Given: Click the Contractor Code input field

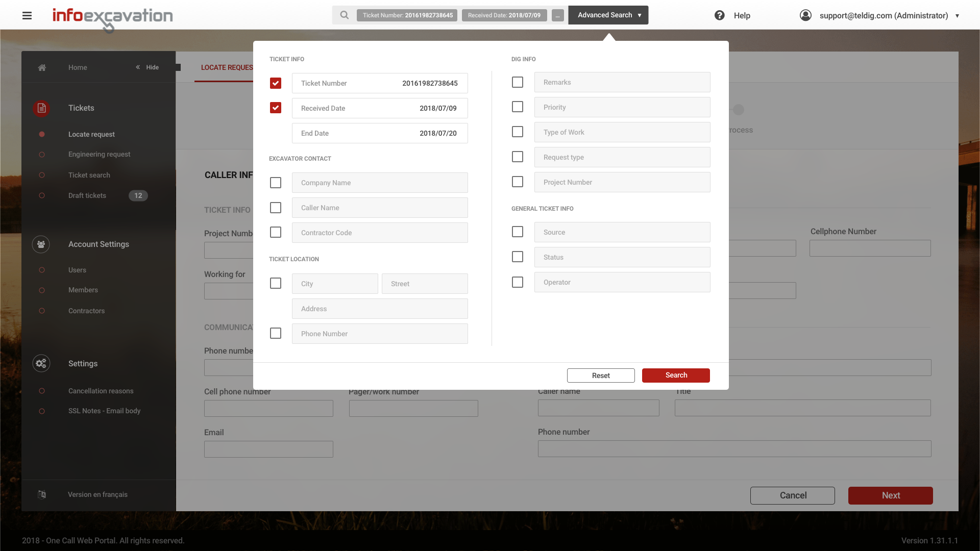Looking at the screenshot, I should click(380, 233).
